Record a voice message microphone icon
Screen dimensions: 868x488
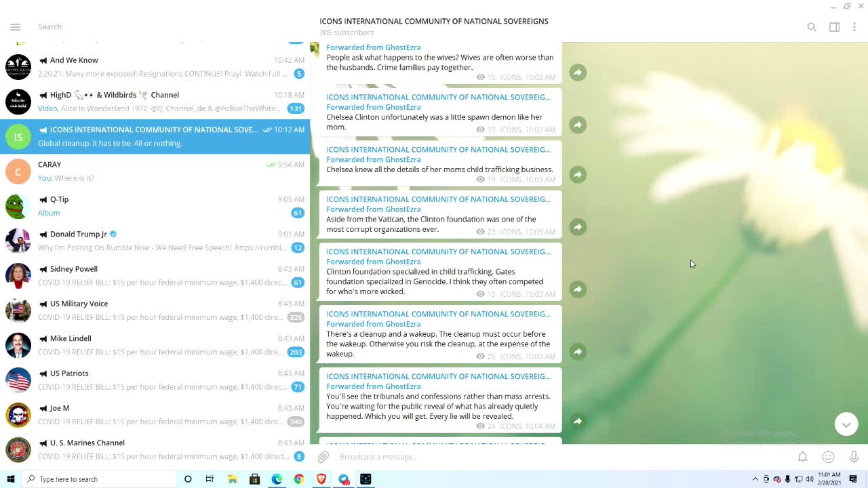click(x=854, y=457)
